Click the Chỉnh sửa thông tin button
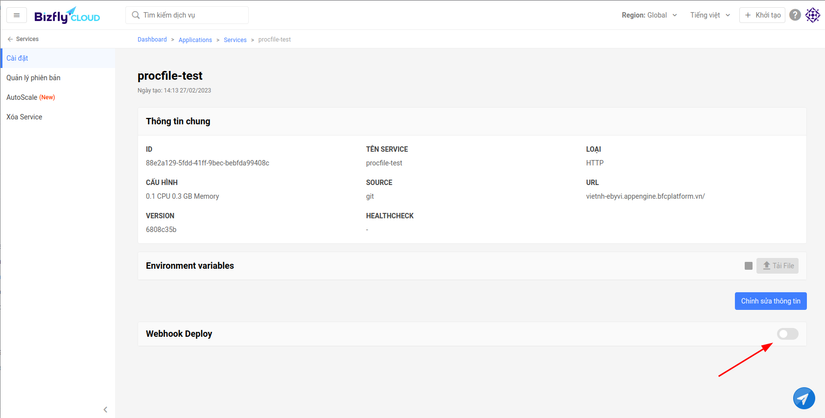The width and height of the screenshot is (825, 418). coord(770,301)
